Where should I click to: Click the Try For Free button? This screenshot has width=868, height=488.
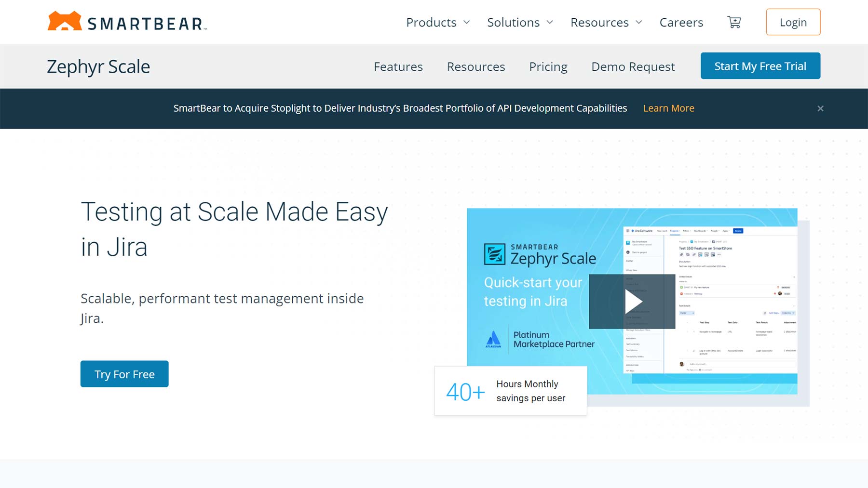click(x=124, y=374)
